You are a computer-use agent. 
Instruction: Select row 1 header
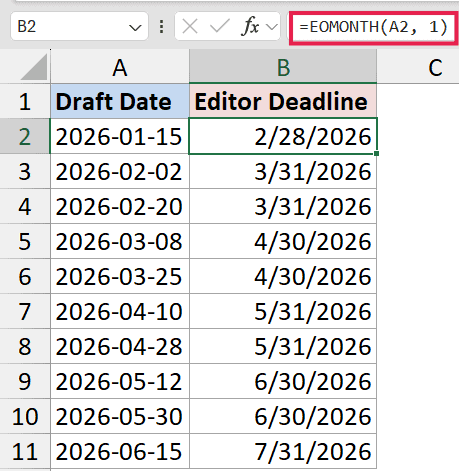click(x=25, y=101)
